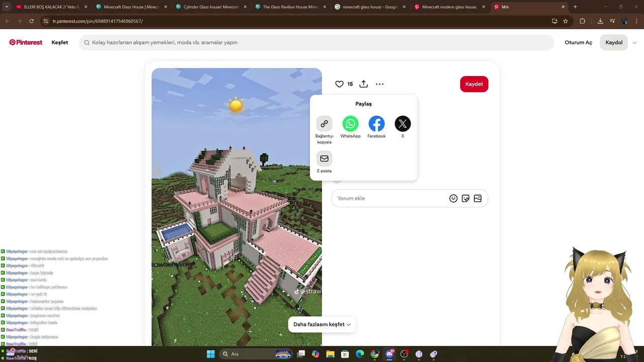Click the Kaydol button
The image size is (644, 362).
click(614, 43)
